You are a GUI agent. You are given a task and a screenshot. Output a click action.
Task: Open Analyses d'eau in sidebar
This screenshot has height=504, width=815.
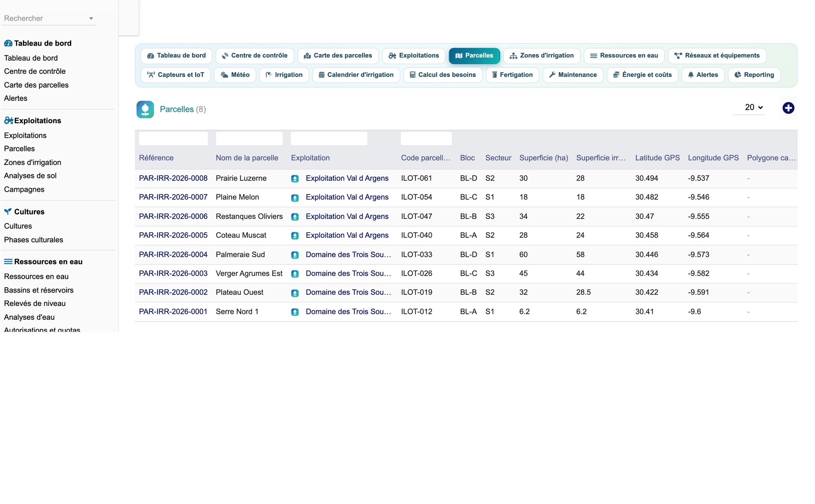(x=29, y=317)
